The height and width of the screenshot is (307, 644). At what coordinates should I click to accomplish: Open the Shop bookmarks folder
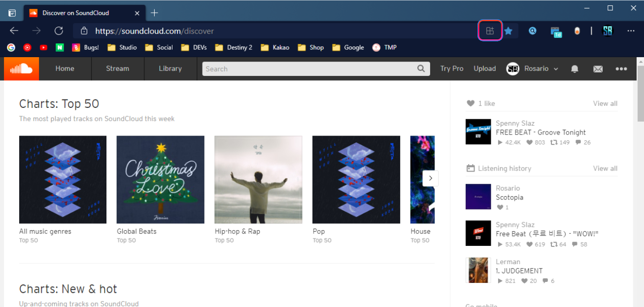tap(310, 47)
